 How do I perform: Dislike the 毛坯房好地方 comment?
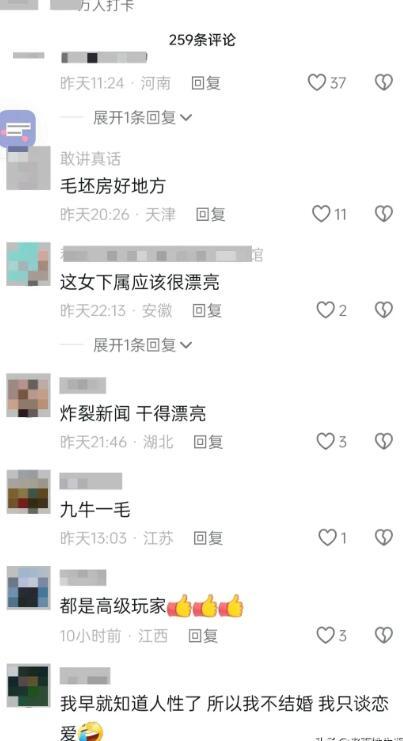click(x=384, y=215)
